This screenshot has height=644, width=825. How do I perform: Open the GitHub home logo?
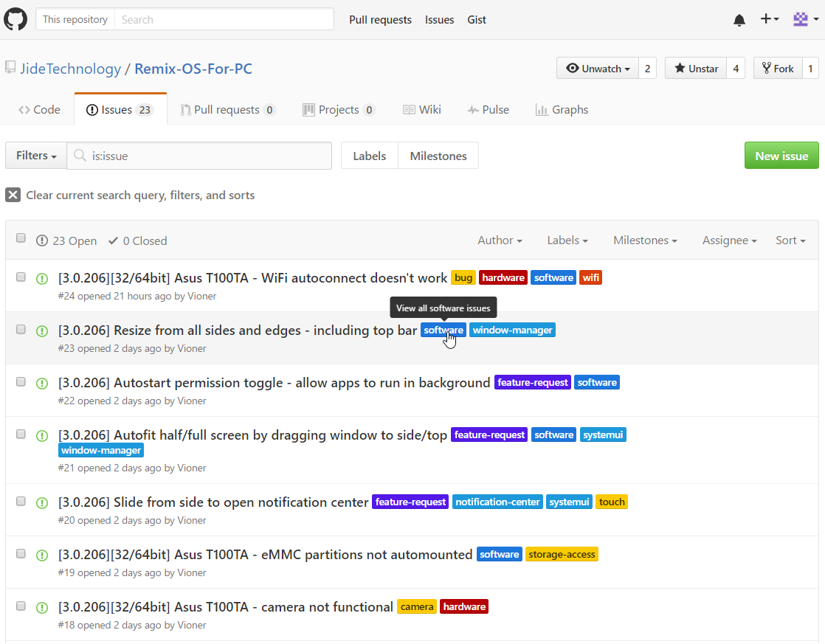coord(15,19)
